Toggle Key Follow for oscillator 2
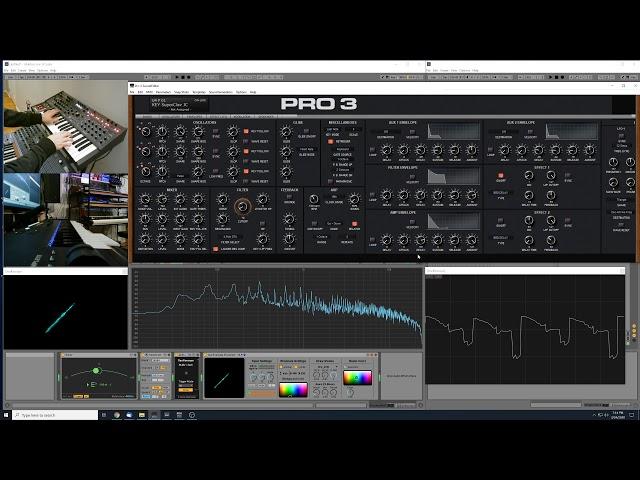Screen dimensions: 640x480 246,151
